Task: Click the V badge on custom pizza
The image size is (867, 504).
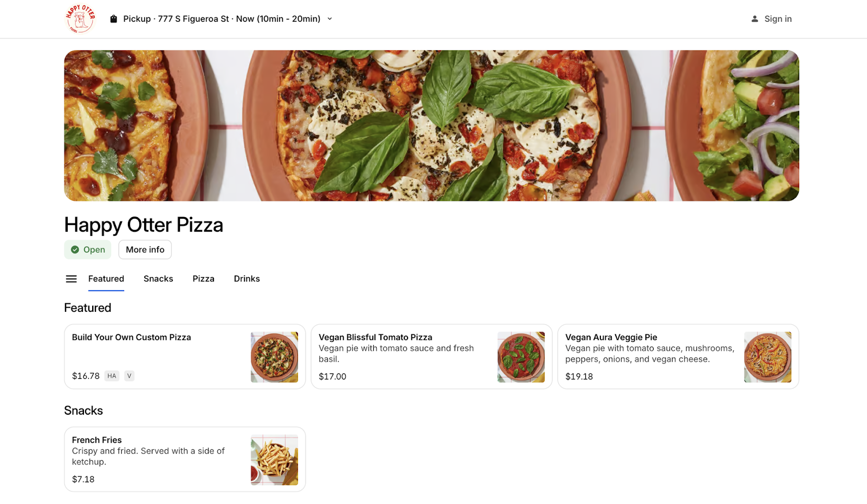Action: click(x=129, y=376)
